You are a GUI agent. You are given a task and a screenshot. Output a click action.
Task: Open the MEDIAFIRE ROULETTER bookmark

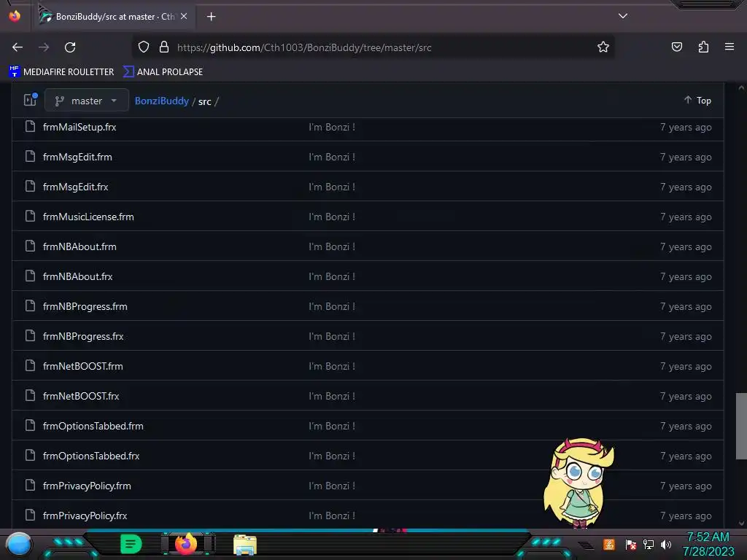tap(61, 72)
